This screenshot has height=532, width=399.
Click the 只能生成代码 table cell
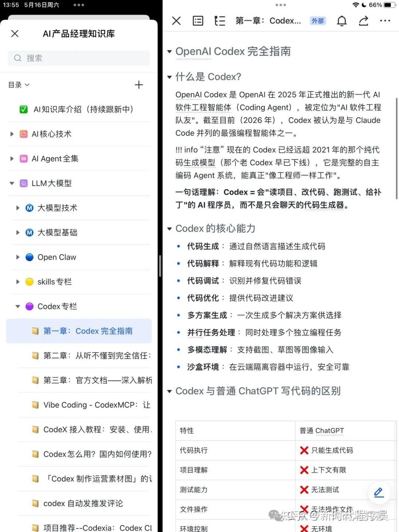[346, 450]
